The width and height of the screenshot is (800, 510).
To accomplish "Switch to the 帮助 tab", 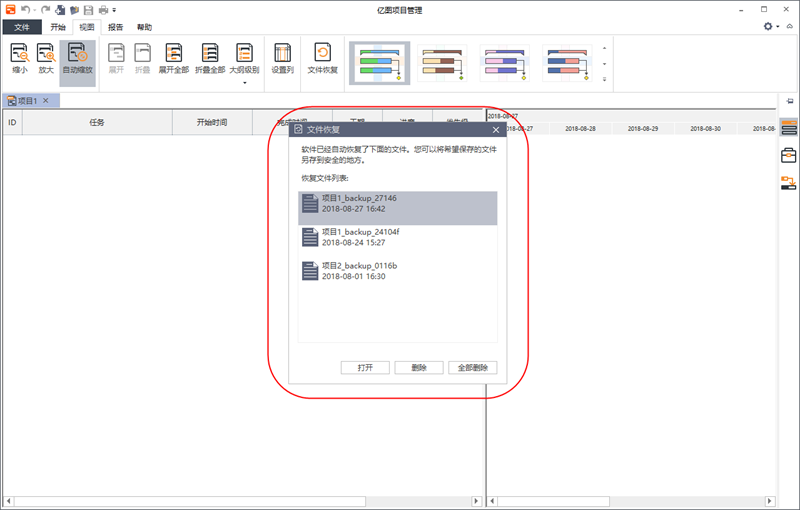I will [144, 27].
